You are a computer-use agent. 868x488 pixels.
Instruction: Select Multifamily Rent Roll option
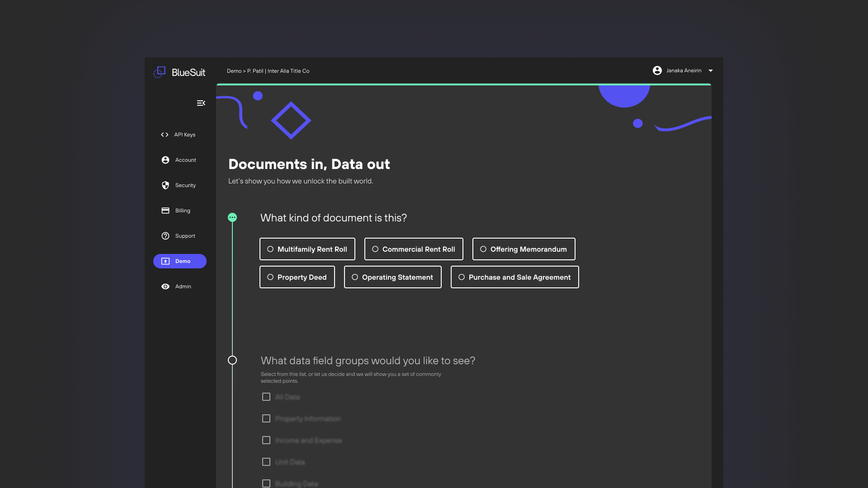coord(307,249)
